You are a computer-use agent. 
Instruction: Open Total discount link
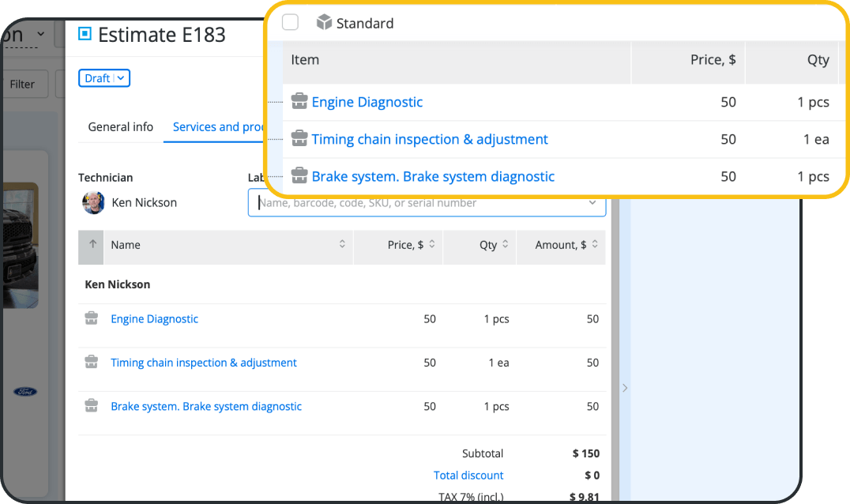(468, 476)
